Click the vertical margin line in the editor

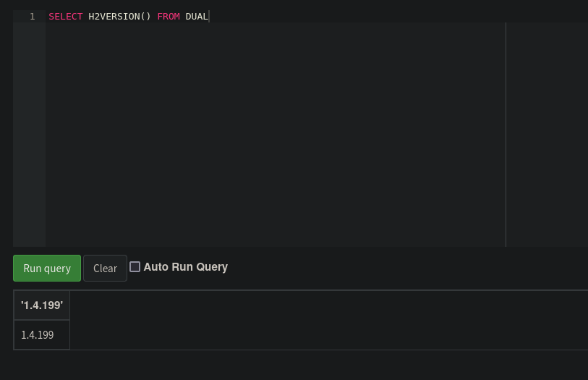point(506,135)
